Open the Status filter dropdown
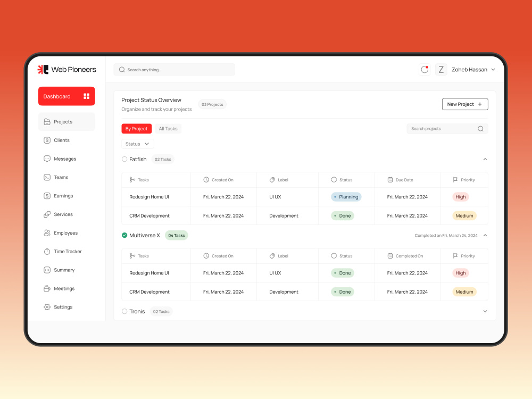Screen dimensions: 532x399 [137, 144]
